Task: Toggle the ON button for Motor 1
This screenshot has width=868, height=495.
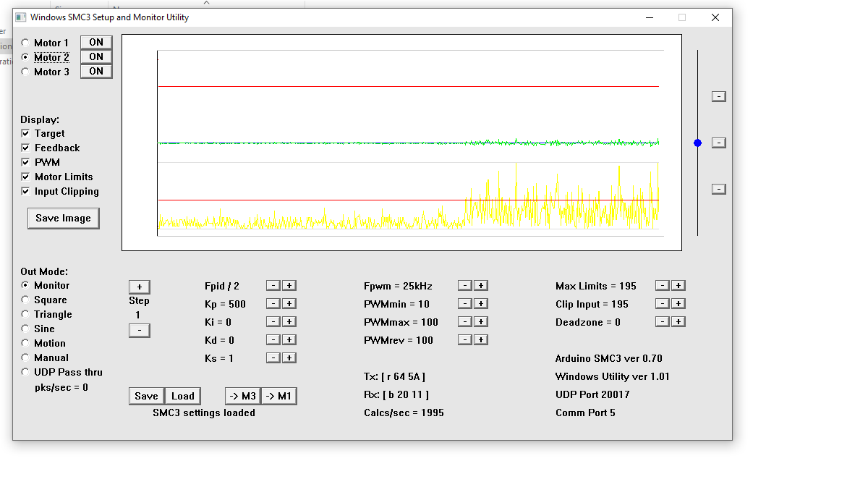Action: pos(96,42)
